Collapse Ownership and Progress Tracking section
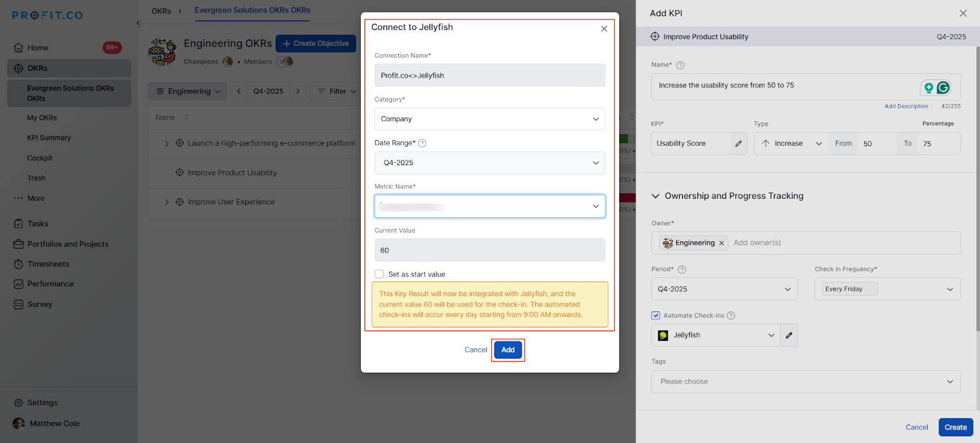The width and height of the screenshot is (980, 443). click(x=655, y=196)
